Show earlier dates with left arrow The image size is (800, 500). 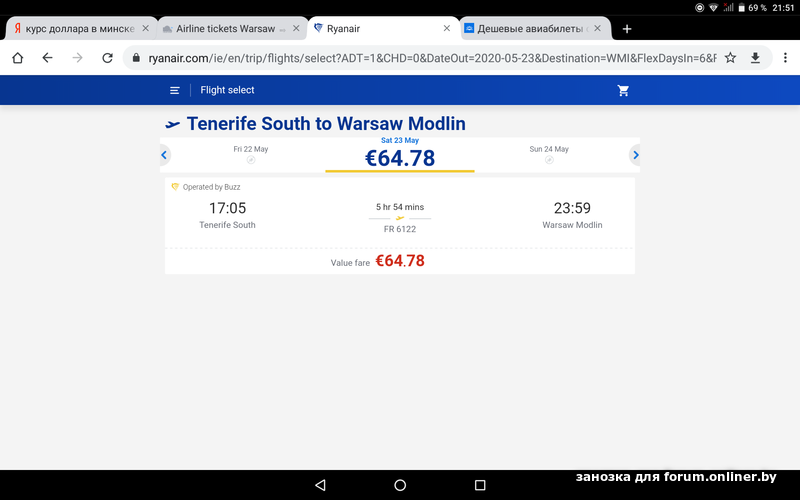click(165, 155)
